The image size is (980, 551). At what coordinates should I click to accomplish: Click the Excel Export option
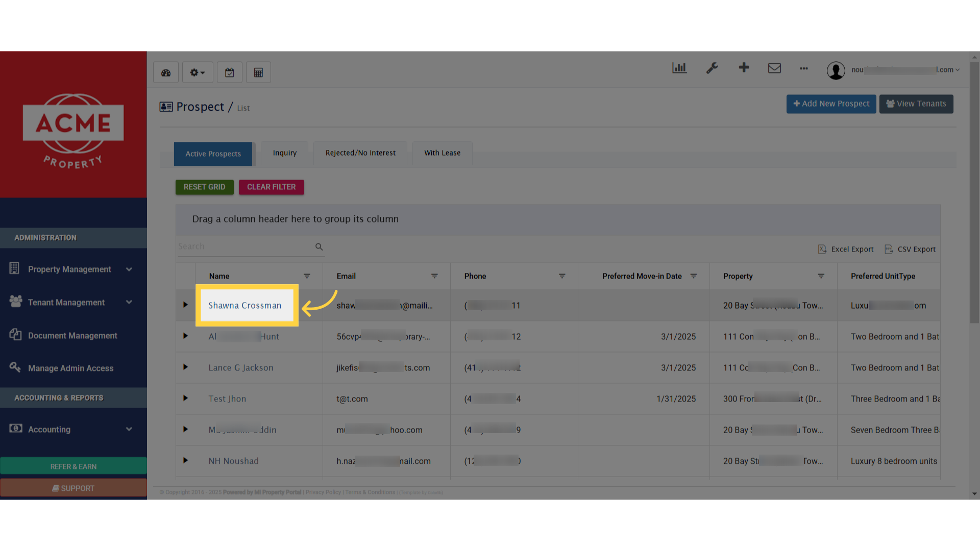[x=845, y=249]
